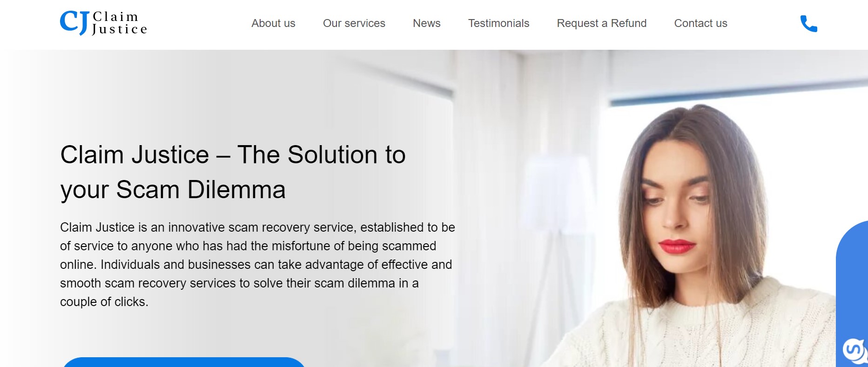Select Testimonials in the navigation bar
Screen dimensions: 868x367
point(498,23)
